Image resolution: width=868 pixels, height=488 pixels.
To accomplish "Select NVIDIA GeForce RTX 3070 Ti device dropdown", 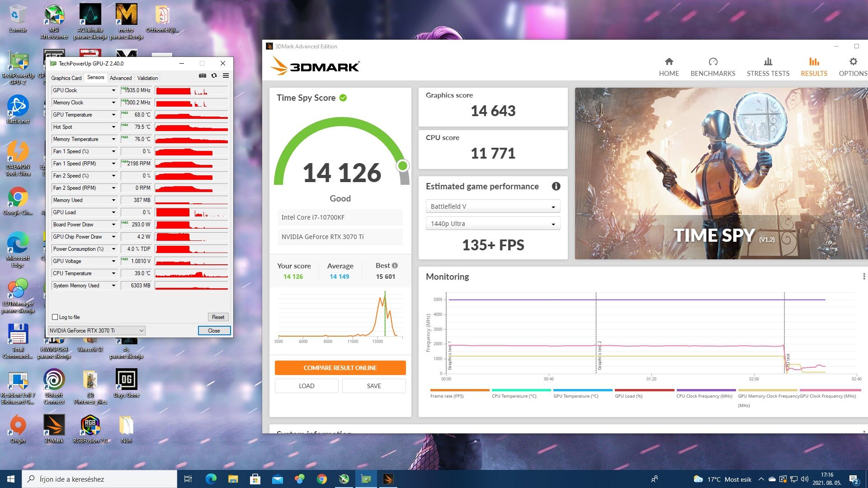I will (x=96, y=331).
